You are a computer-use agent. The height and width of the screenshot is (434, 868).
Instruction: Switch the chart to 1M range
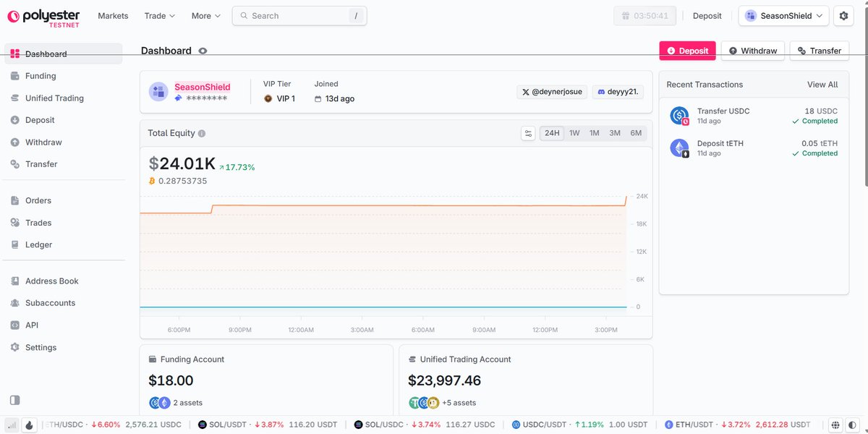(x=595, y=133)
